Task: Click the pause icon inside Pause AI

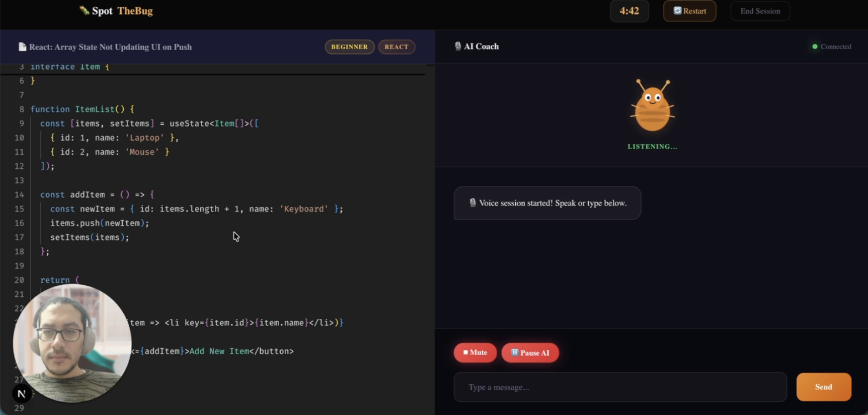Action: click(x=514, y=352)
